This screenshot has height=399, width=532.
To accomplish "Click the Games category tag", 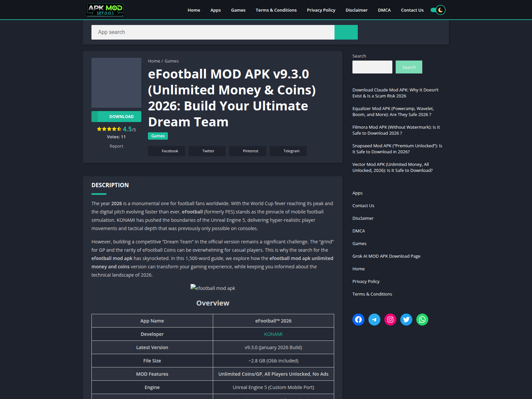I will [x=158, y=136].
